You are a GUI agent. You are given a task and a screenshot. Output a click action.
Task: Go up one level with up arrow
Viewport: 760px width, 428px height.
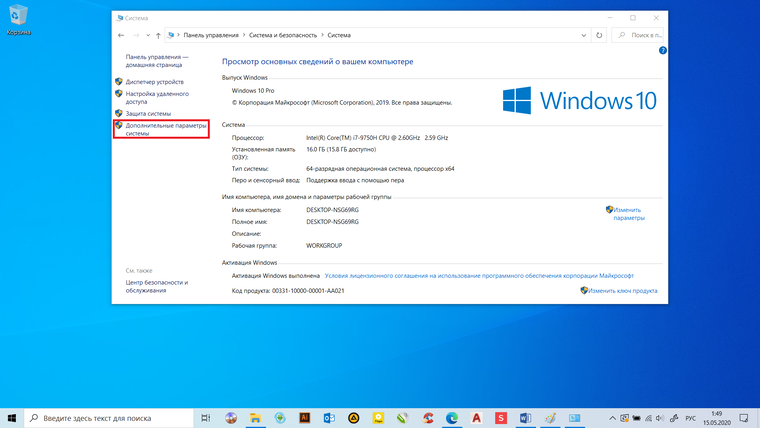pyautogui.click(x=158, y=35)
